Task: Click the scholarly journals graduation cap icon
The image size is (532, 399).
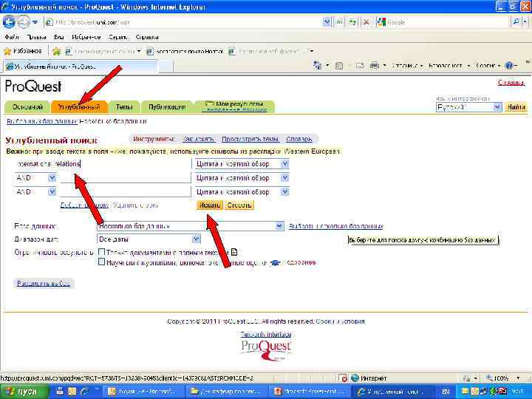Action: tap(275, 262)
